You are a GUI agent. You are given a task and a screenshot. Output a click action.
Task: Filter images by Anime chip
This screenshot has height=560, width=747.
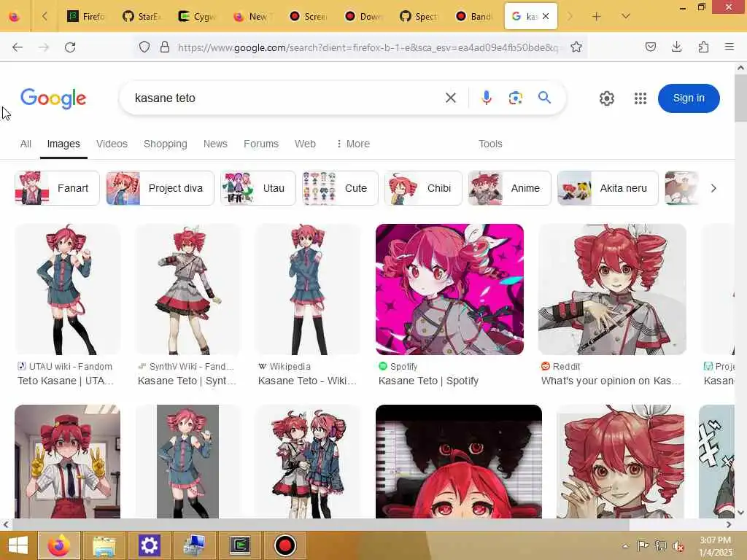pos(509,188)
